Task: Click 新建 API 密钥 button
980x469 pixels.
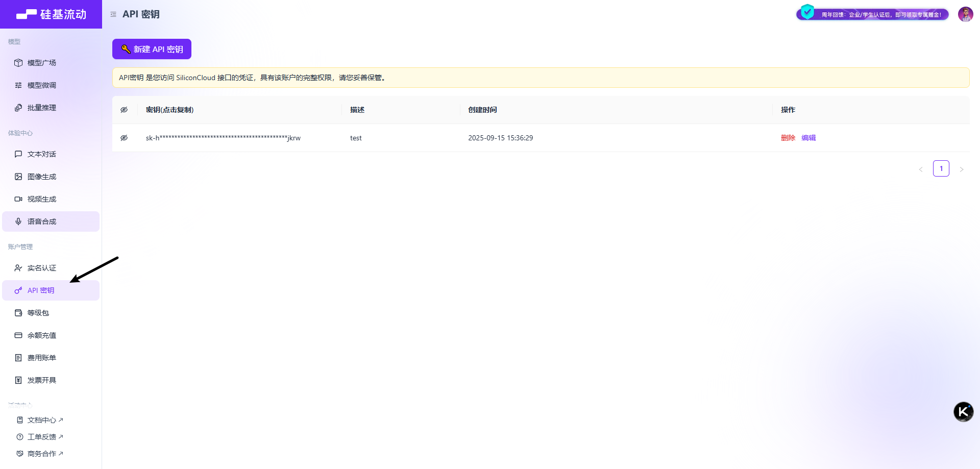Action: (x=152, y=49)
